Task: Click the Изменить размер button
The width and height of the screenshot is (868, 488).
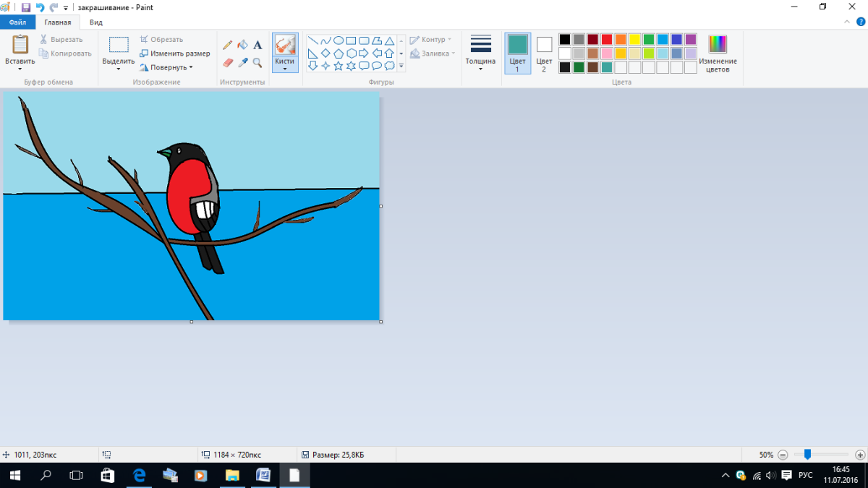Action: pyautogui.click(x=175, y=53)
